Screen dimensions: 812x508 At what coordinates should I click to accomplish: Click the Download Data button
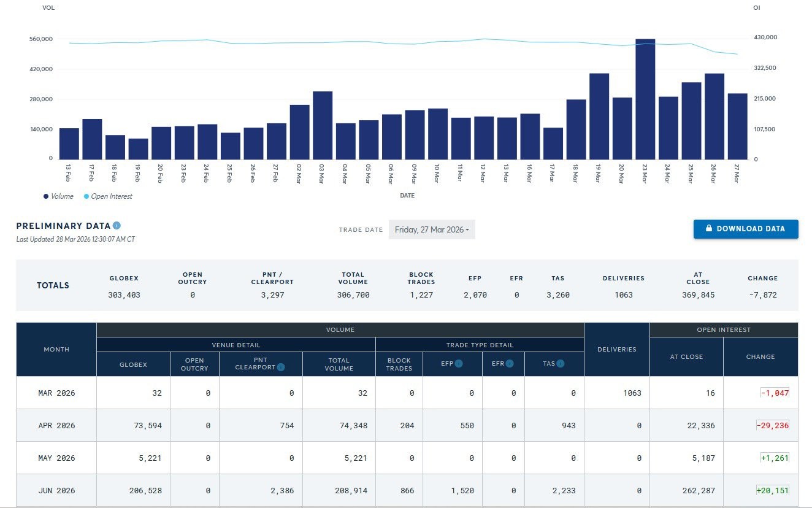[x=746, y=229]
